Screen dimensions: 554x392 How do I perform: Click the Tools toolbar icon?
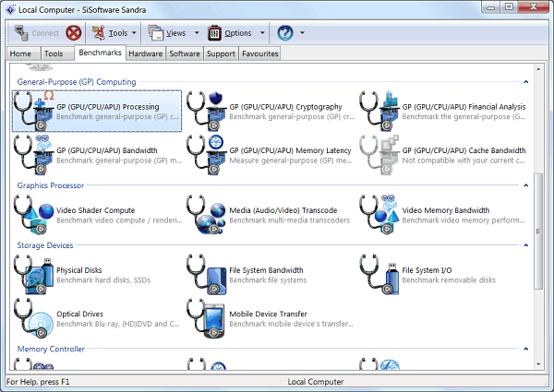[x=98, y=33]
